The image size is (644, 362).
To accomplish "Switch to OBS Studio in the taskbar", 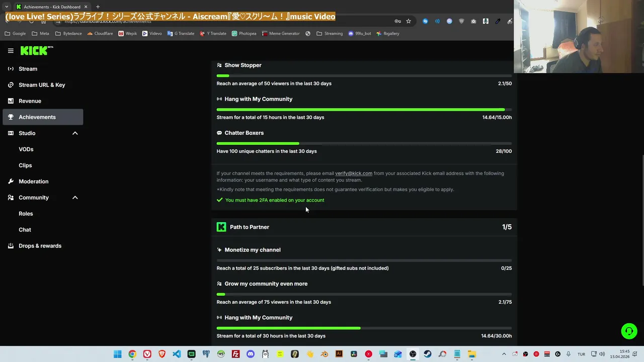I will (413, 354).
